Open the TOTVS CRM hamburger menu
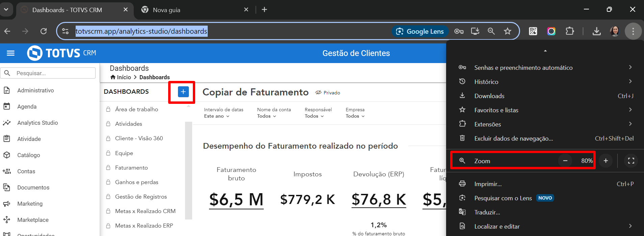Viewport: 644px width, 236px height. 11,53
